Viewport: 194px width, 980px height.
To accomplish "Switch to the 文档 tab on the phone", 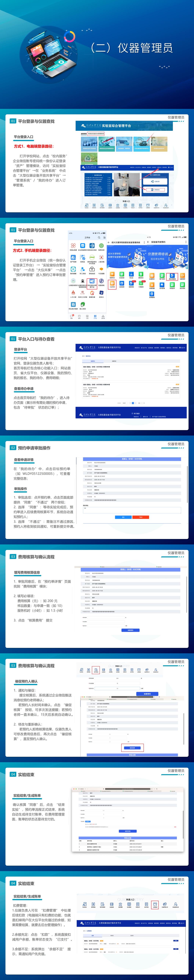I will 87,316.
